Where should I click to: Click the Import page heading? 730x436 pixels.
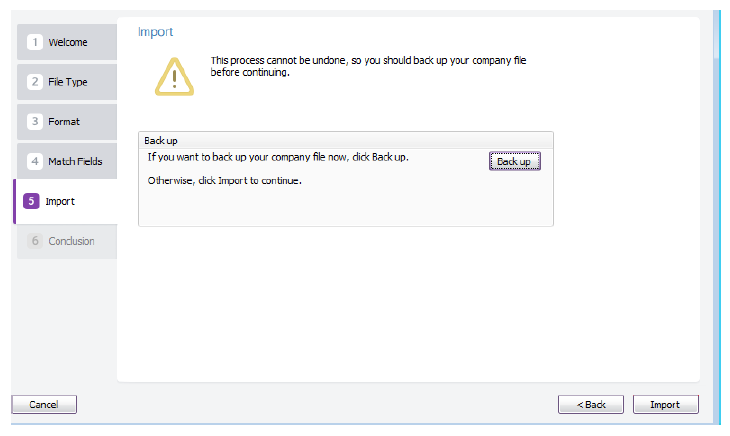tap(155, 32)
